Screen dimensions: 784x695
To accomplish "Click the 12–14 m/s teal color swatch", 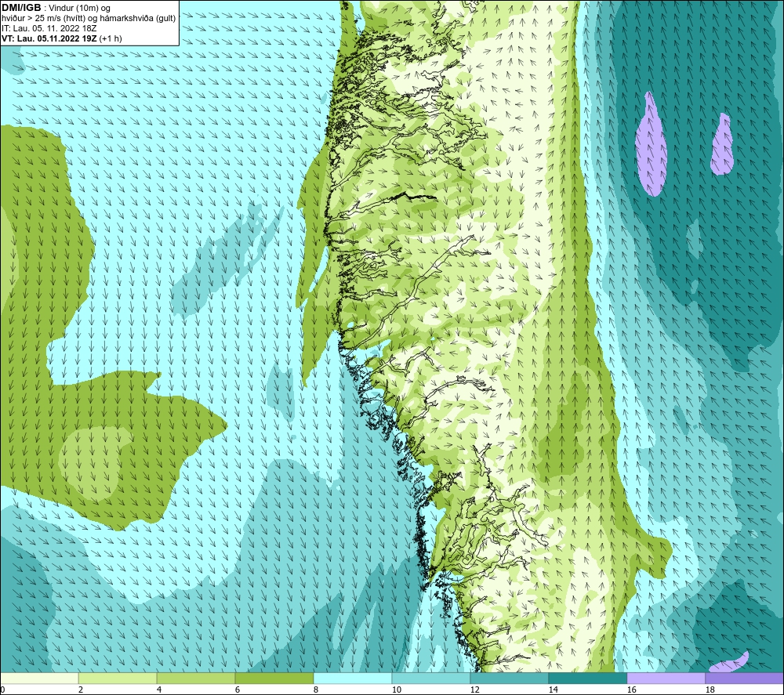I will (x=510, y=678).
